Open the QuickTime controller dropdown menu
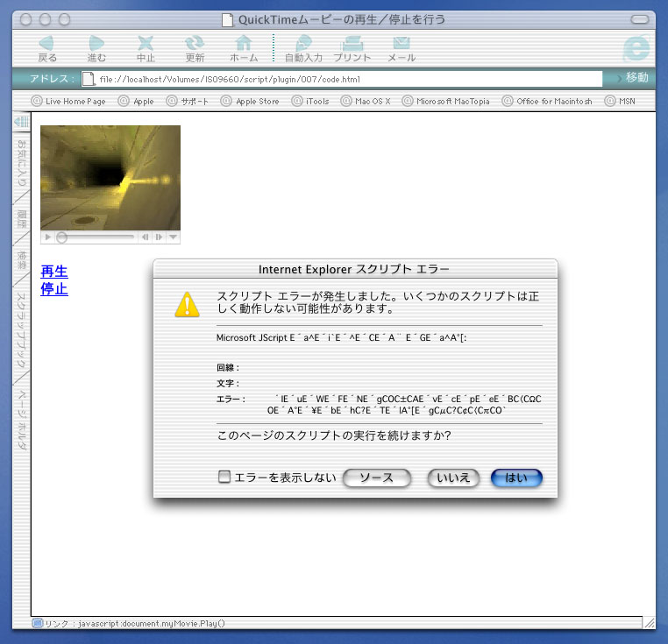Screen dimensions: 668x644 pos(173,237)
